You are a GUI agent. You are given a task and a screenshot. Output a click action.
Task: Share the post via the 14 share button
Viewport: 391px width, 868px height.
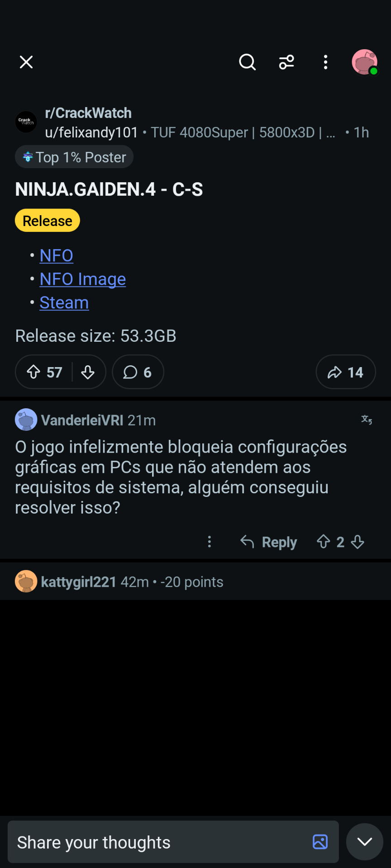click(346, 372)
